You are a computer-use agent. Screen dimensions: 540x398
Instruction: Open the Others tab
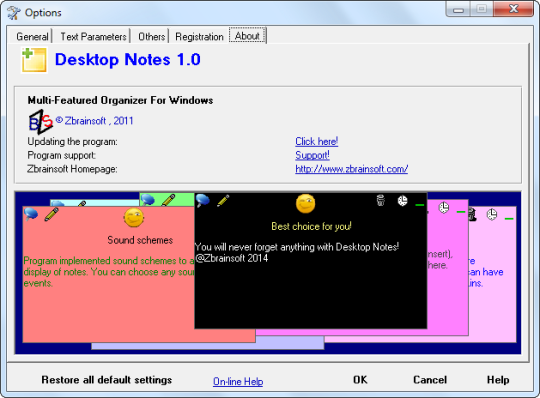[x=152, y=36]
